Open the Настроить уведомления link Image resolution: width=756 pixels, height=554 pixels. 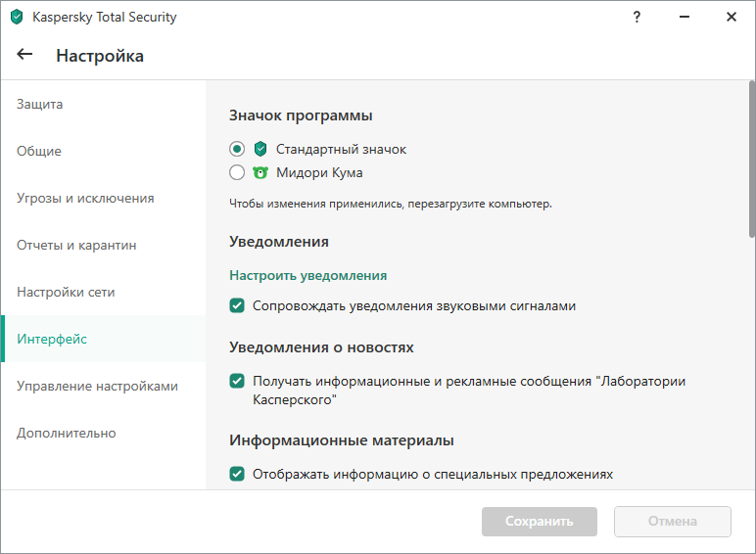point(307,275)
